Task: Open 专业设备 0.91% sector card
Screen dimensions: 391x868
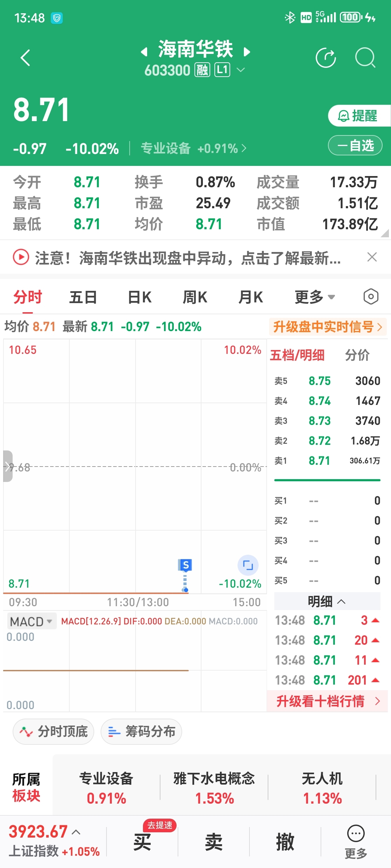Action: pyautogui.click(x=106, y=788)
